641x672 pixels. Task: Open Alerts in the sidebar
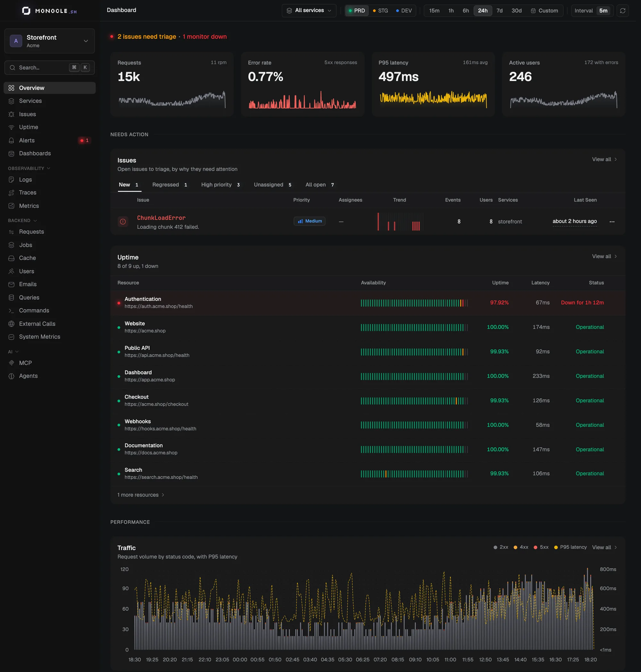pyautogui.click(x=50, y=140)
